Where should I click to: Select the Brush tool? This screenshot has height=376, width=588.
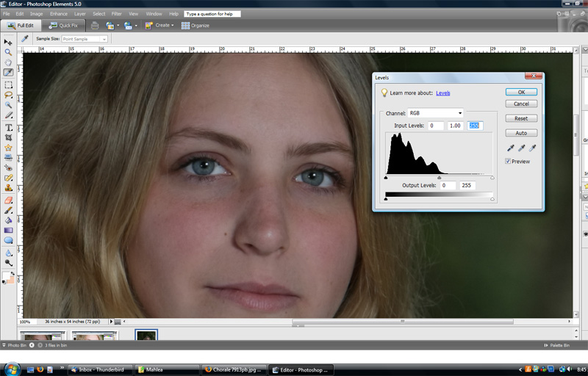pyautogui.click(x=8, y=211)
